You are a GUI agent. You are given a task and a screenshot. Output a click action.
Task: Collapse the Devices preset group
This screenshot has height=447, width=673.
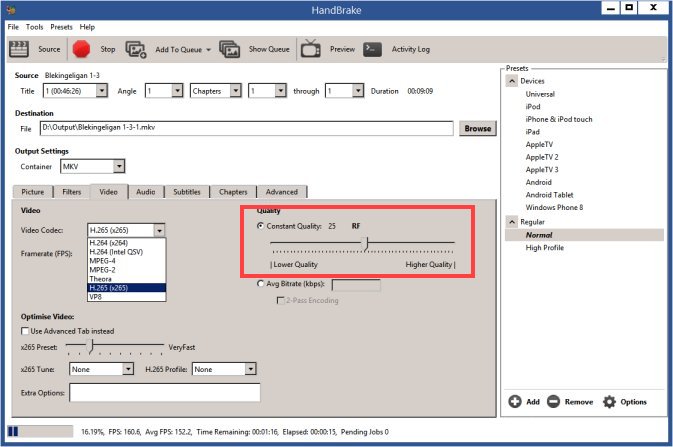(512, 81)
